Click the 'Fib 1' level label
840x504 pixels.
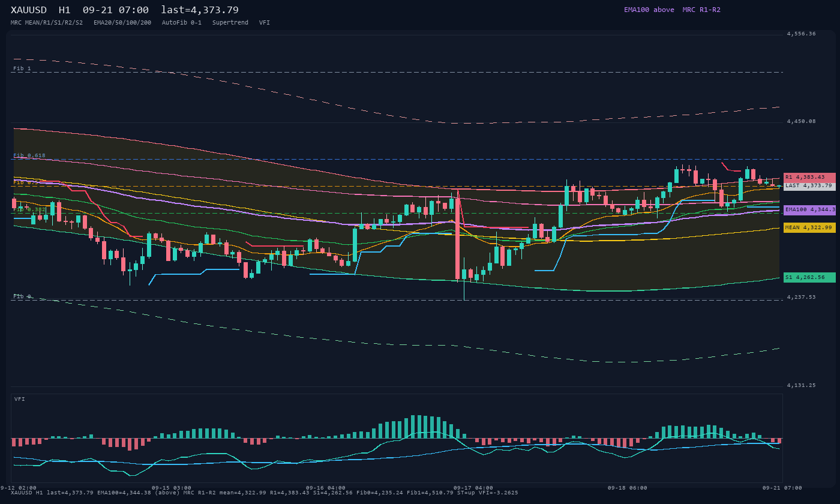[22, 68]
